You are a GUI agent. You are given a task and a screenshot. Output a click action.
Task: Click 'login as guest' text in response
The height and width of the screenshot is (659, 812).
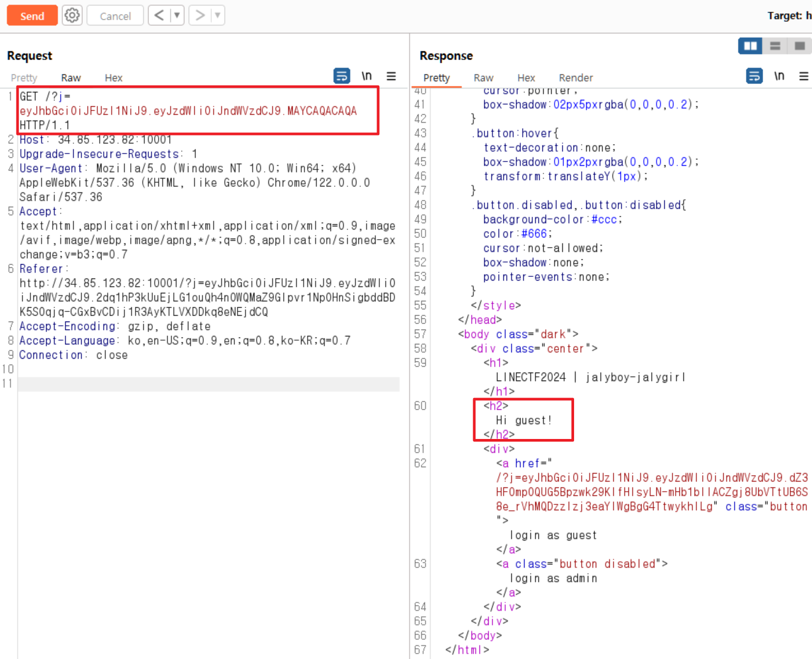(x=553, y=535)
